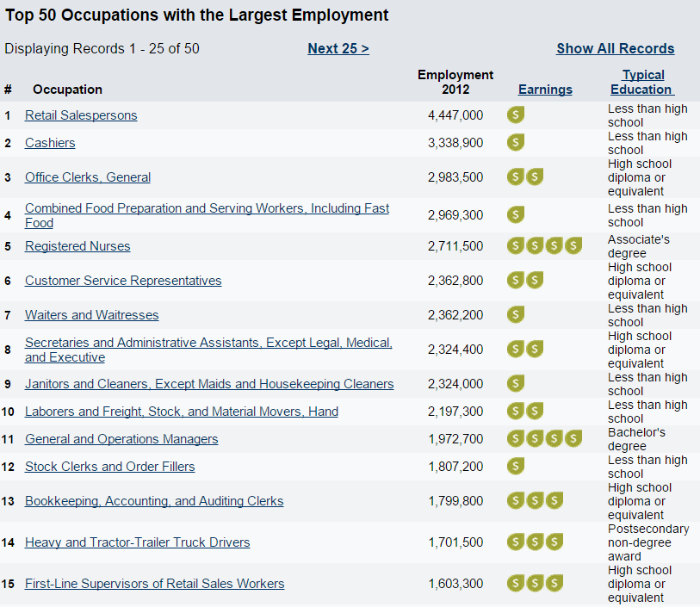The image size is (700, 607).
Task: Click Show All Records link
Action: (615, 48)
